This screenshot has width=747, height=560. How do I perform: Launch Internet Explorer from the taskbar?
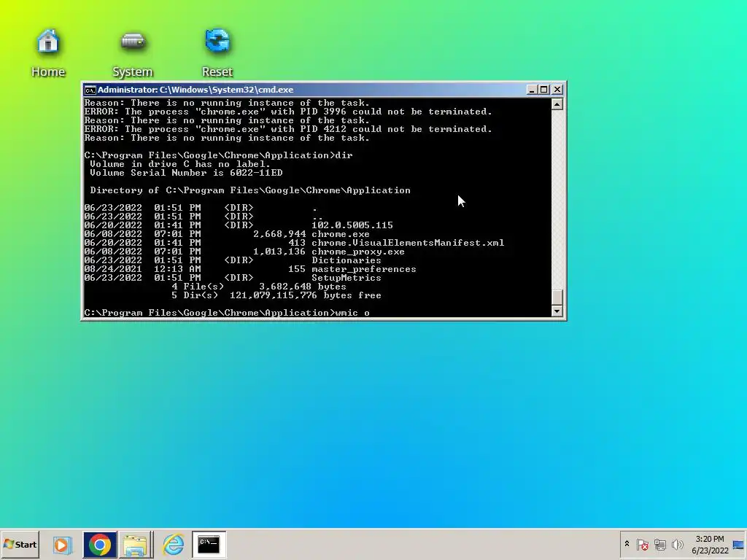[x=173, y=544]
